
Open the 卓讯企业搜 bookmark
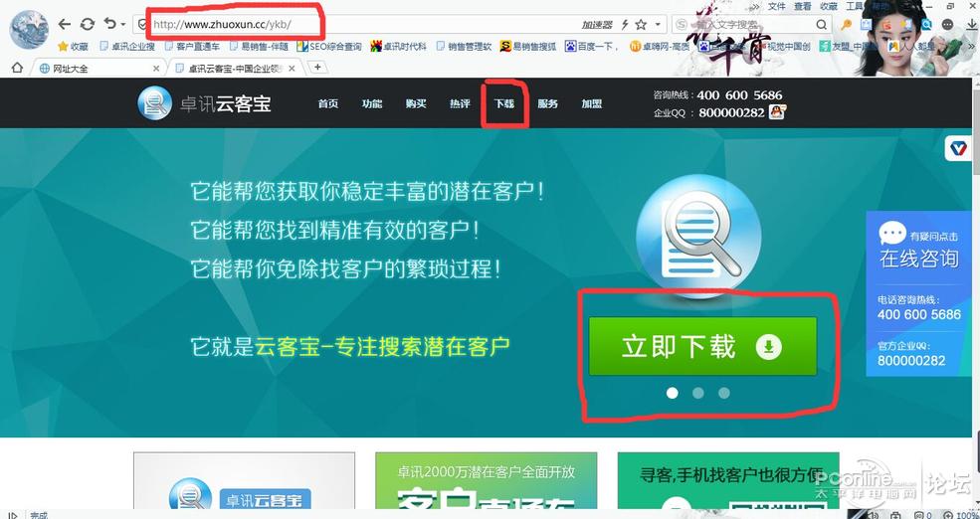coord(127,46)
